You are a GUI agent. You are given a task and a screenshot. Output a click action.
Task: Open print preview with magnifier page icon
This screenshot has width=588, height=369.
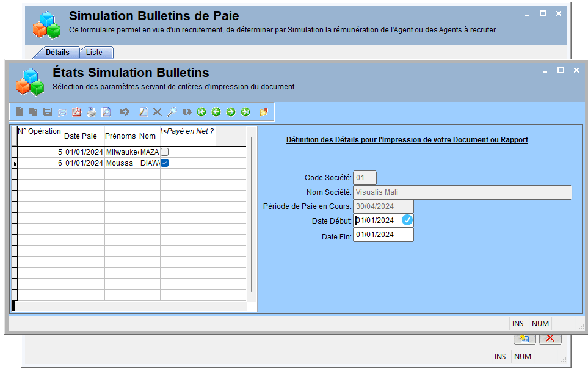(x=106, y=112)
